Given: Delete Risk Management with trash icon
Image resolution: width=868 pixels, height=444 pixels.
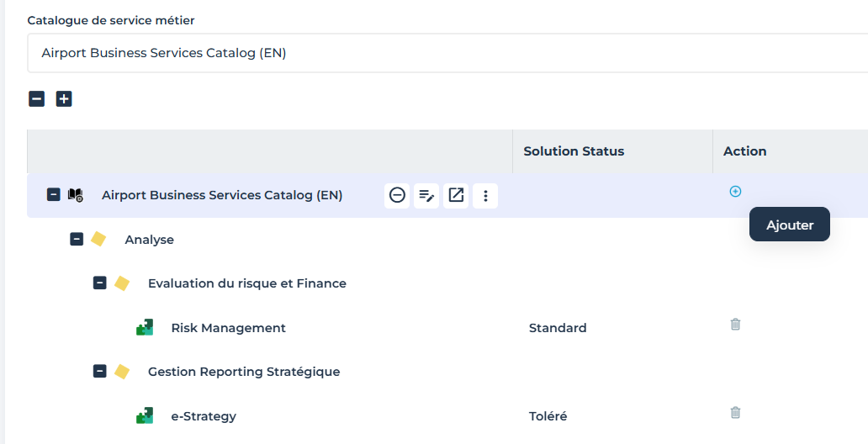Looking at the screenshot, I should [735, 325].
